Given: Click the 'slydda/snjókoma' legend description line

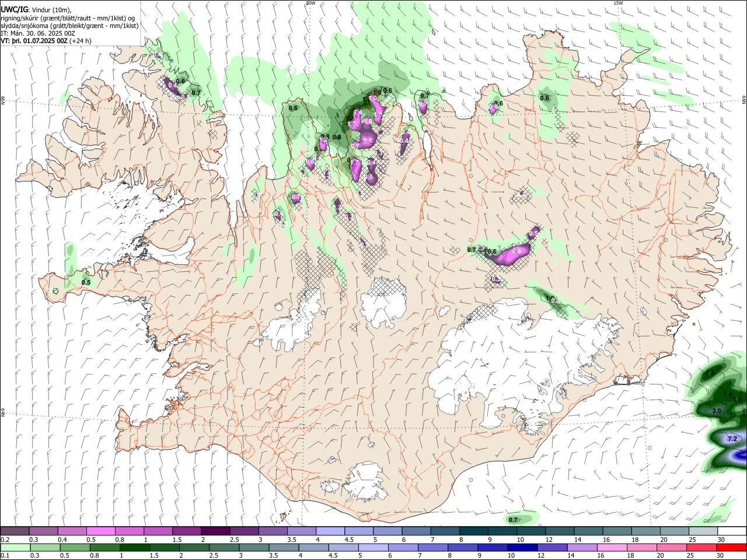Looking at the screenshot, I should (69, 26).
